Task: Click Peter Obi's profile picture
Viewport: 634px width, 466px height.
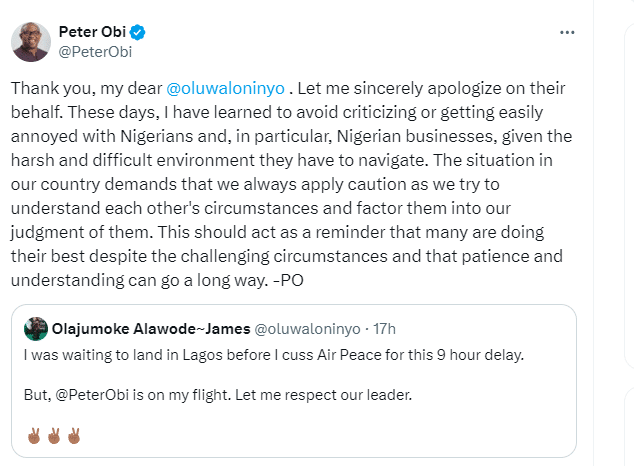Action: click(31, 41)
